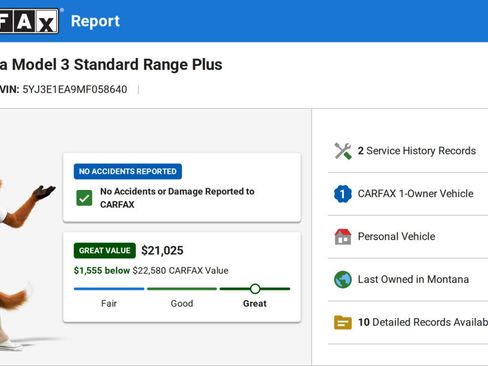
Task: Click the green Good segment of value bar
Action: pyautogui.click(x=182, y=289)
